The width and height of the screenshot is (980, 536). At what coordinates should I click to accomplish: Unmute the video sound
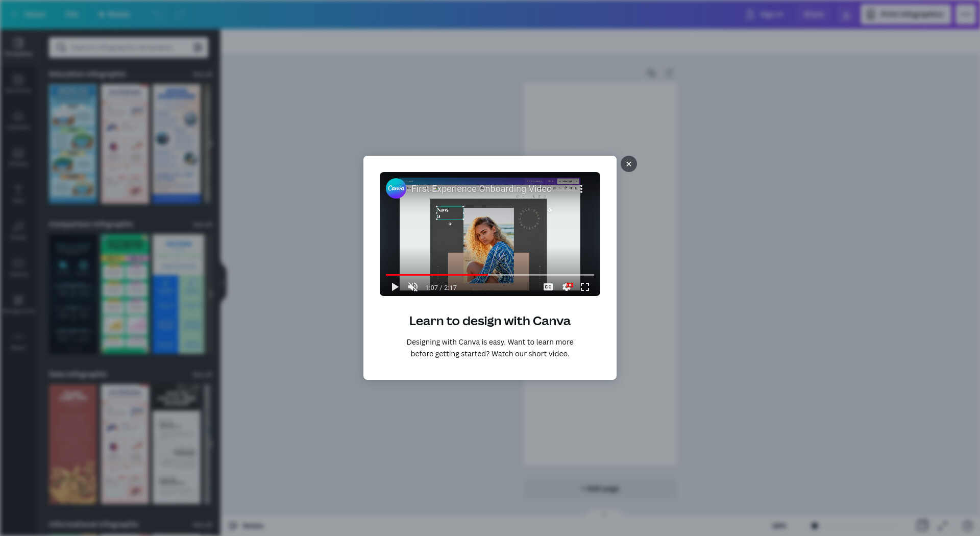point(413,287)
